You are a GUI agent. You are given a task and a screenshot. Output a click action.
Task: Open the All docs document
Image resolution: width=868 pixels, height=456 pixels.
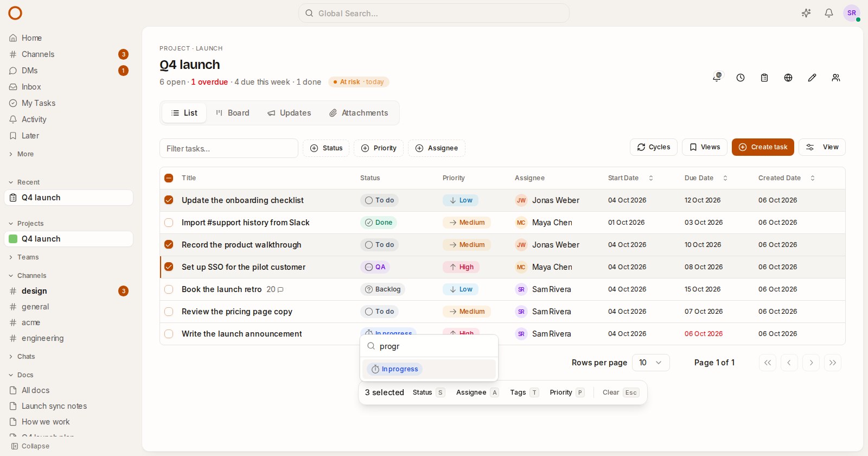click(x=68, y=390)
